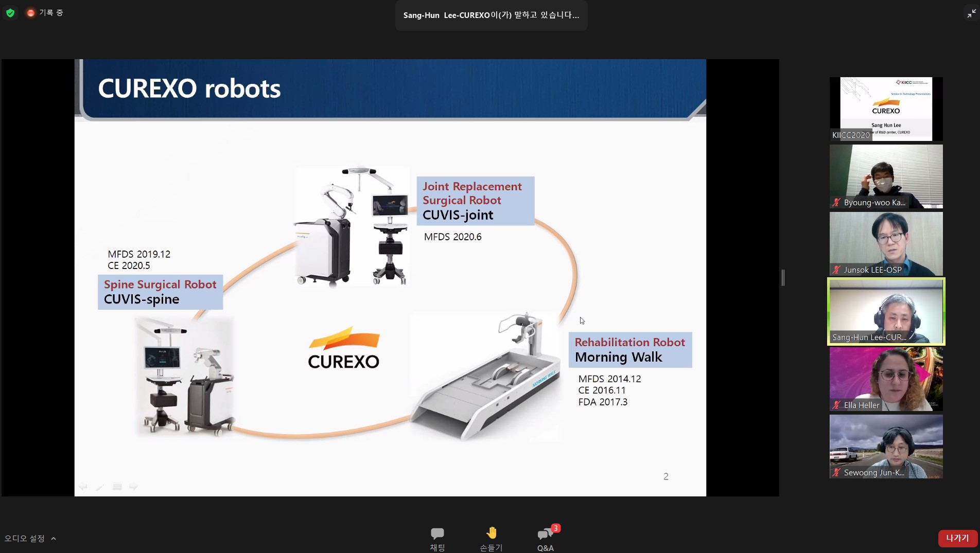Open the chat panel icon
Screen dimensions: 980x553
pos(437,533)
